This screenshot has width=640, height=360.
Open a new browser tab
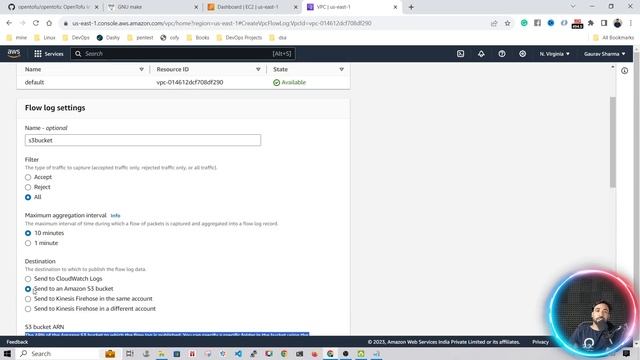[411, 7]
